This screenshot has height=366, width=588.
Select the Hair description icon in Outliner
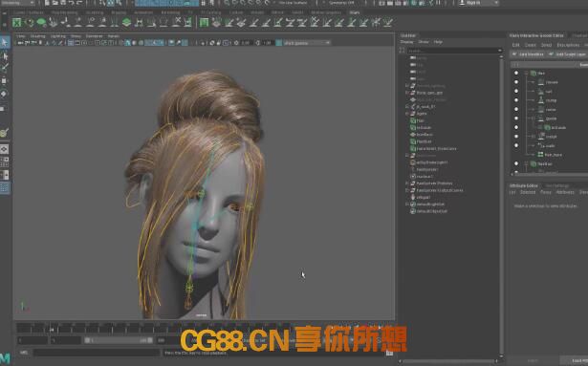click(413, 120)
